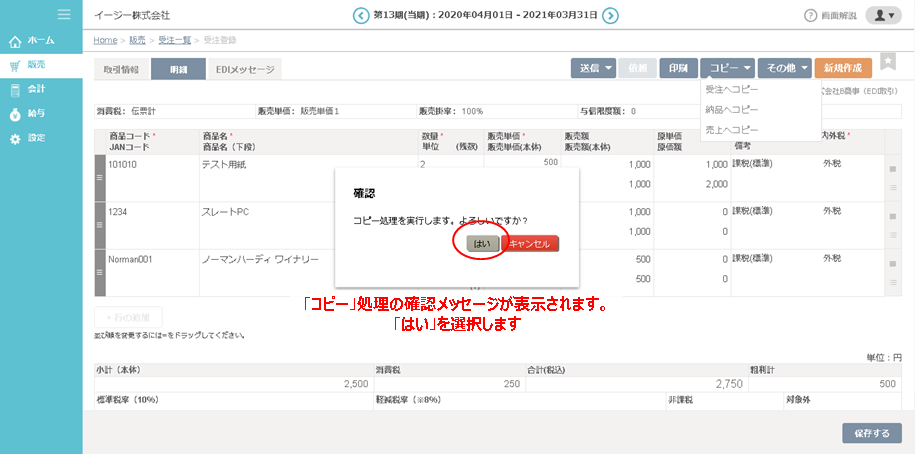Click キャンセル in the confirmation dialog
The height and width of the screenshot is (454, 915).
(x=530, y=243)
